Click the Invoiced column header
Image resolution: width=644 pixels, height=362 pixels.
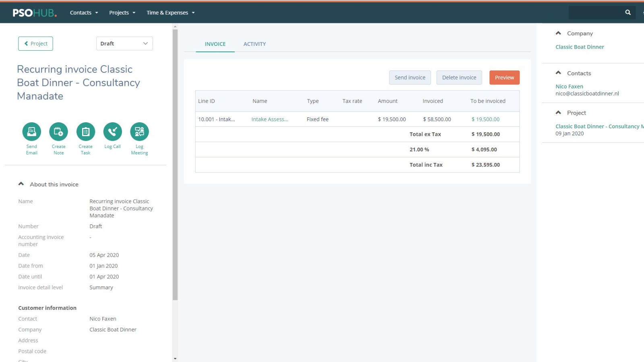point(433,101)
